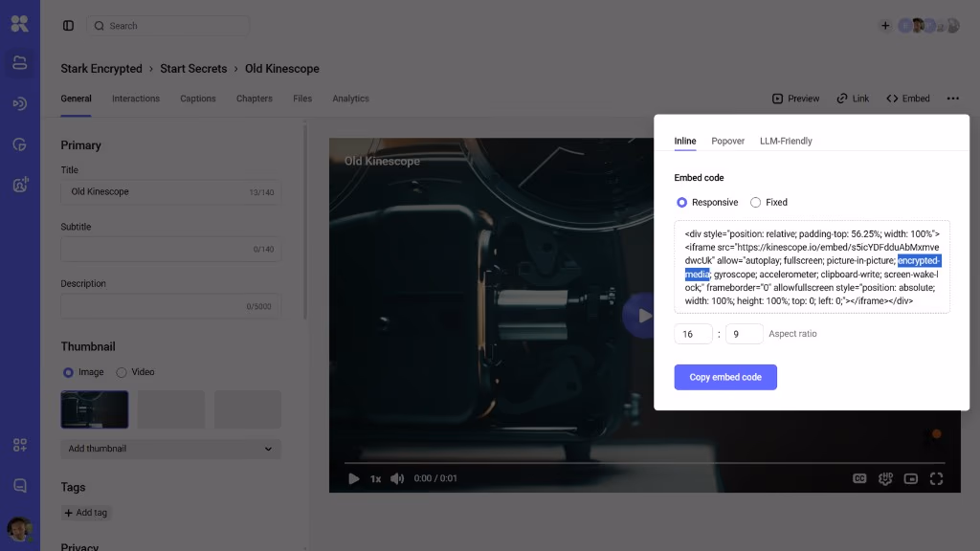Image resolution: width=980 pixels, height=551 pixels.
Task: Click inside the embed code text box
Action: (x=812, y=268)
